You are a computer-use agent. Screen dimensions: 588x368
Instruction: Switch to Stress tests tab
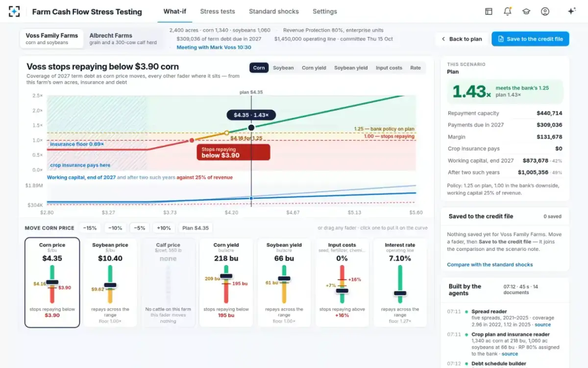point(218,11)
